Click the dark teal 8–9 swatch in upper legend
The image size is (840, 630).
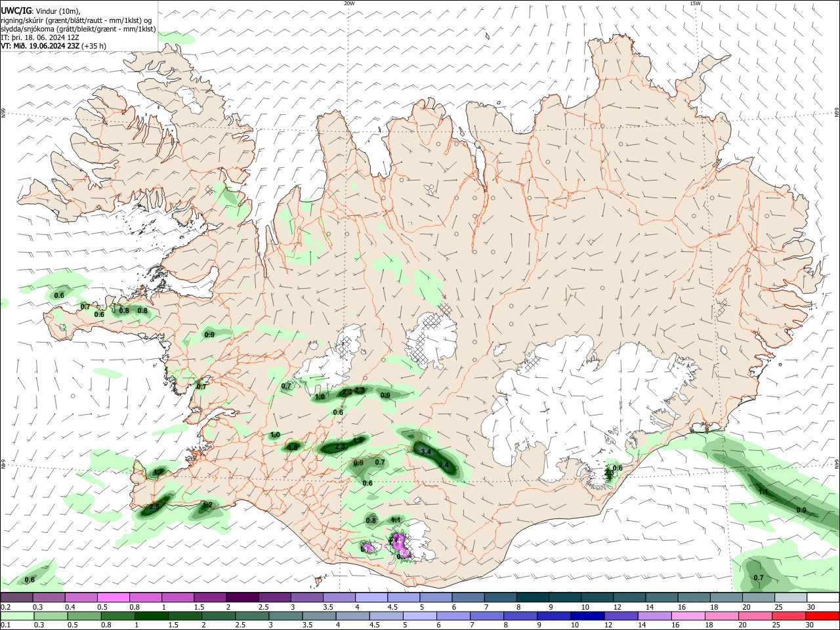click(533, 597)
